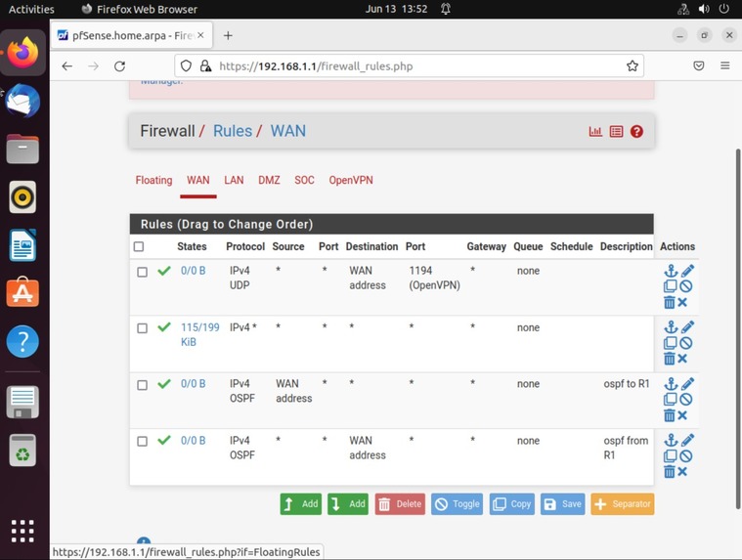Viewport: 742px width, 560px height.
Task: Reload the pfSense page
Action: (119, 66)
